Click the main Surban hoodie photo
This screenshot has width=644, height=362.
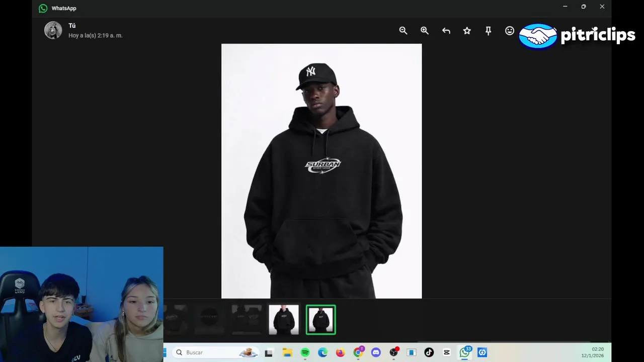[321, 171]
